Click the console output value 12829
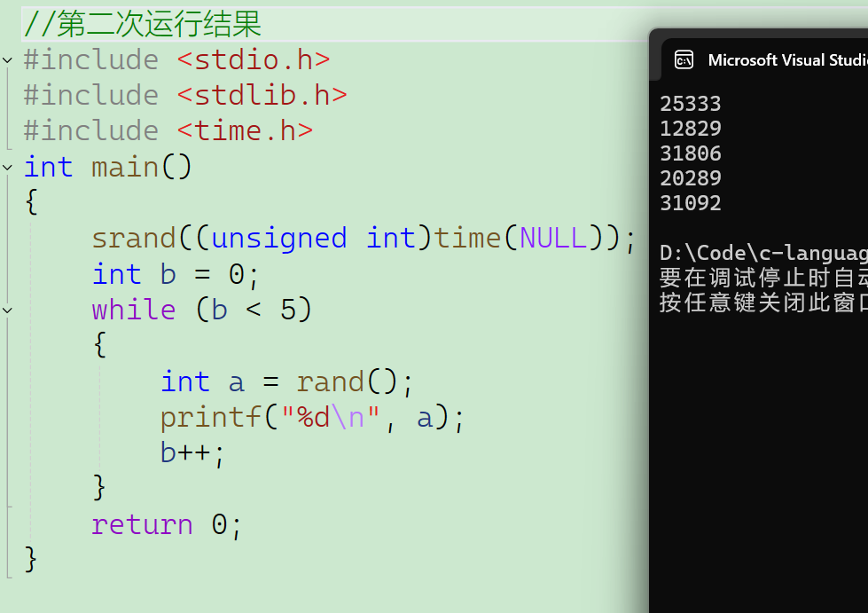The image size is (868, 613). pyautogui.click(x=691, y=129)
